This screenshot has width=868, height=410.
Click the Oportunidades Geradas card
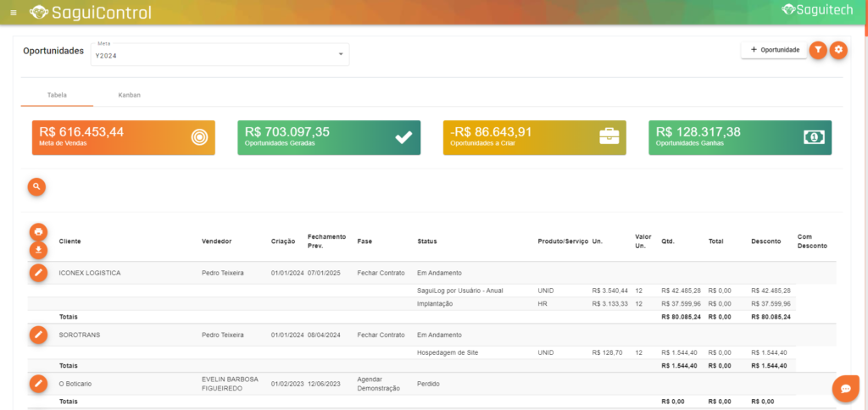pyautogui.click(x=329, y=136)
